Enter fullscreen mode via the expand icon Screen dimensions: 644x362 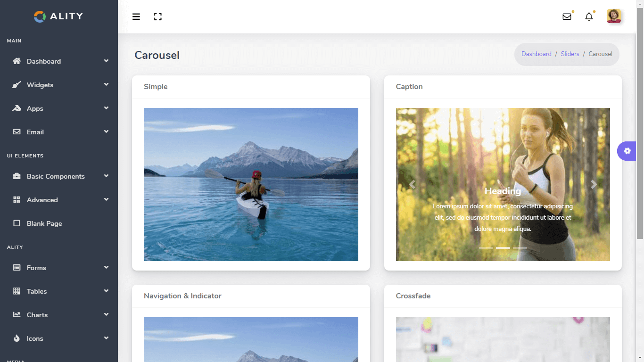point(158,17)
